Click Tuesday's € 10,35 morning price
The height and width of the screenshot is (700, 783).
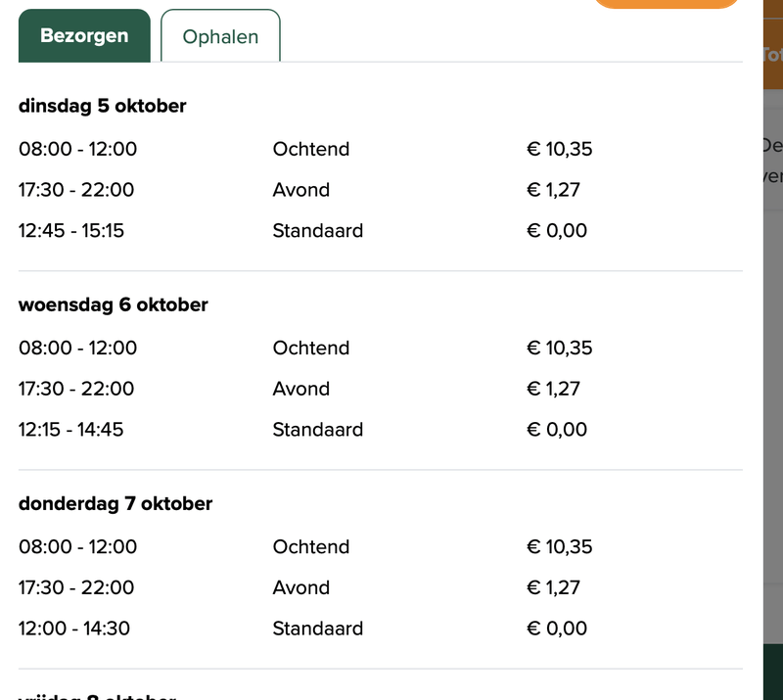559,150
